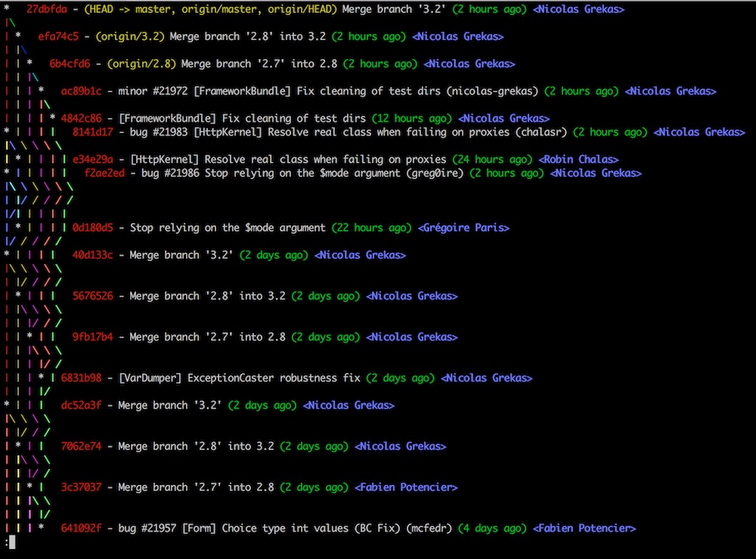Click commit hash e34e29a
This screenshot has width=756, height=559.
pos(92,159)
